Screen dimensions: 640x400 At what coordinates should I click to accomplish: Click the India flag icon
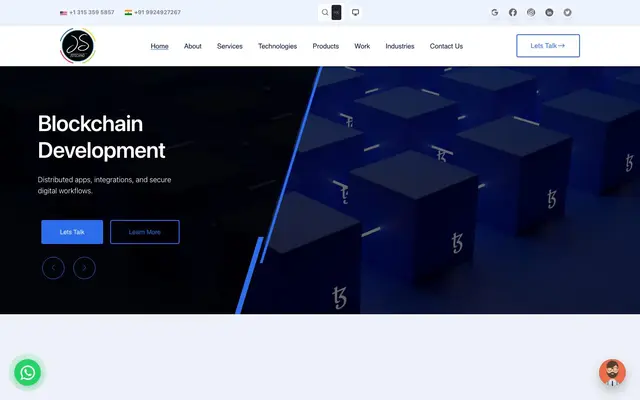point(128,13)
